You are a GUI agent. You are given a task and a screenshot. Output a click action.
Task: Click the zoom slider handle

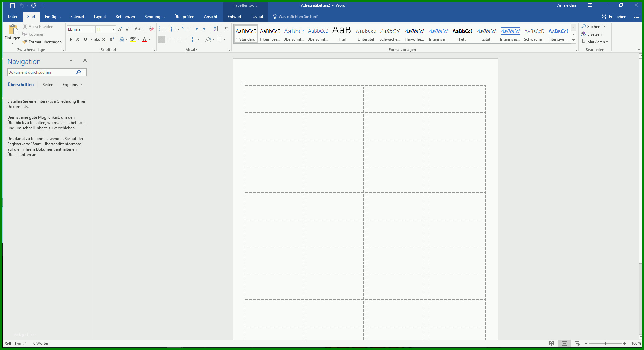[x=605, y=343]
